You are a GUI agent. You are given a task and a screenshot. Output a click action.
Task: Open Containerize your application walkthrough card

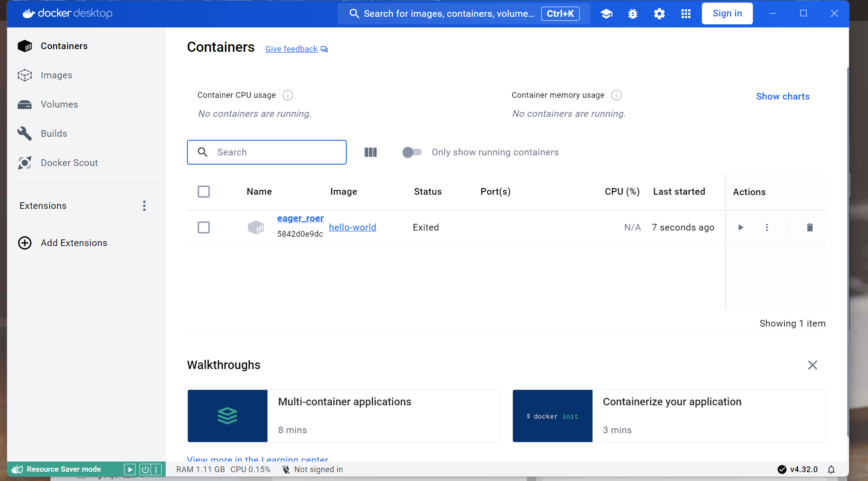pyautogui.click(x=669, y=416)
